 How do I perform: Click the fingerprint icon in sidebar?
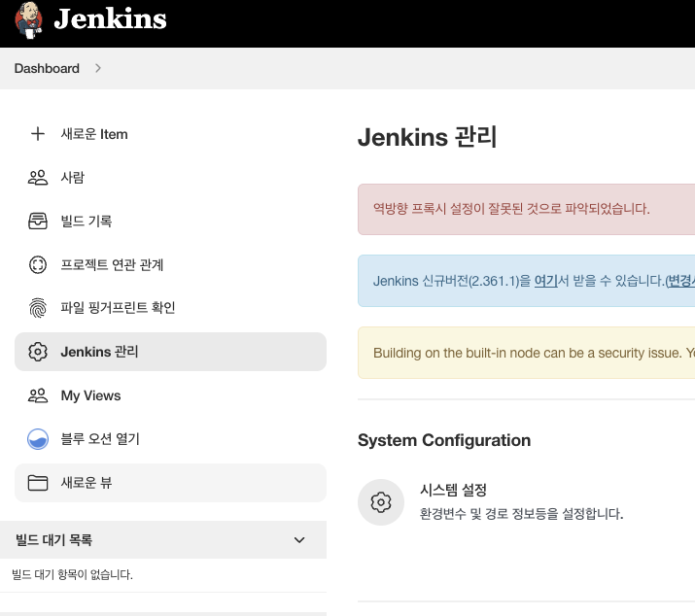(x=38, y=308)
